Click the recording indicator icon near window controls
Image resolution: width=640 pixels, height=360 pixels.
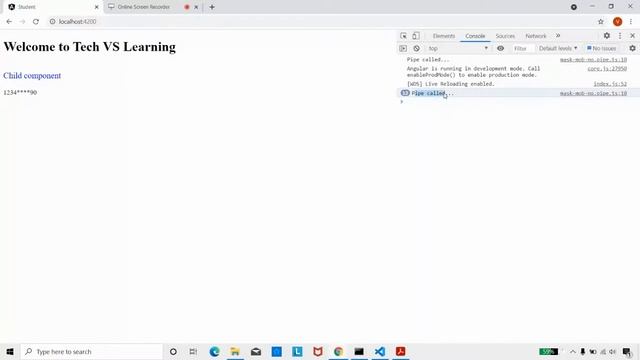[573, 7]
